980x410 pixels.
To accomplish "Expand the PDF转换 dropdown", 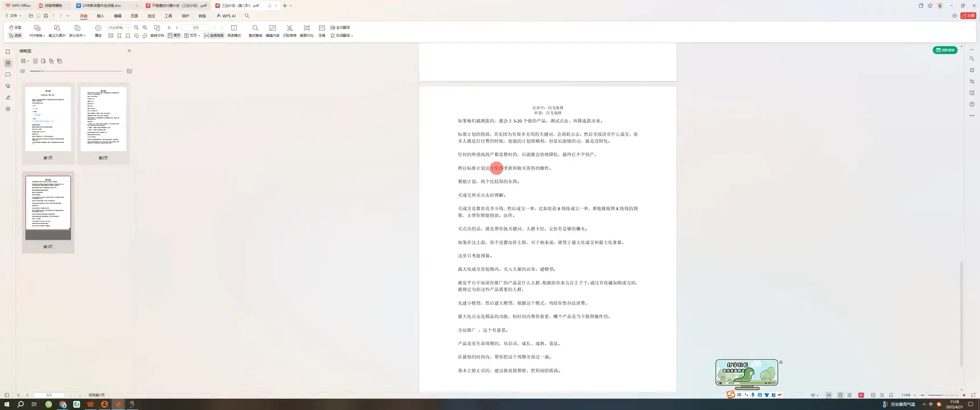I will point(37,35).
